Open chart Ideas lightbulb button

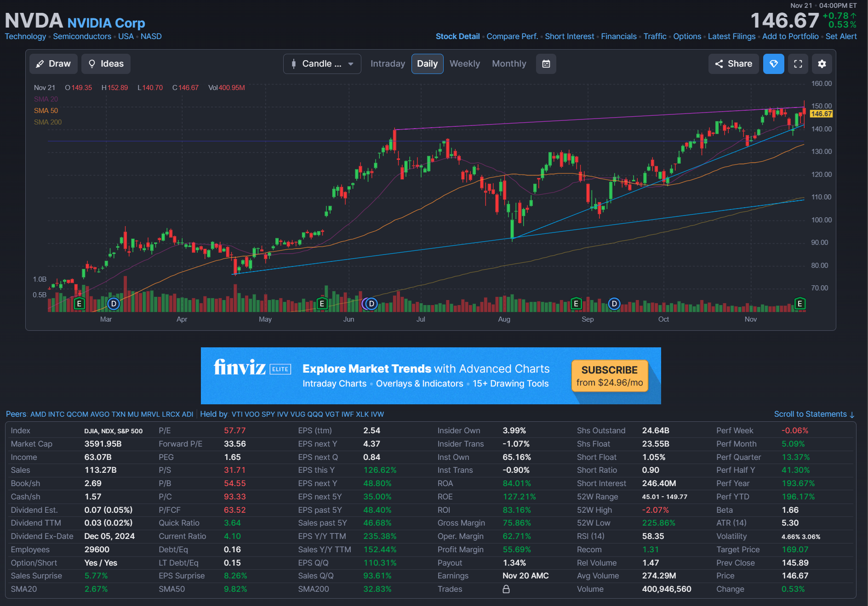coord(106,64)
